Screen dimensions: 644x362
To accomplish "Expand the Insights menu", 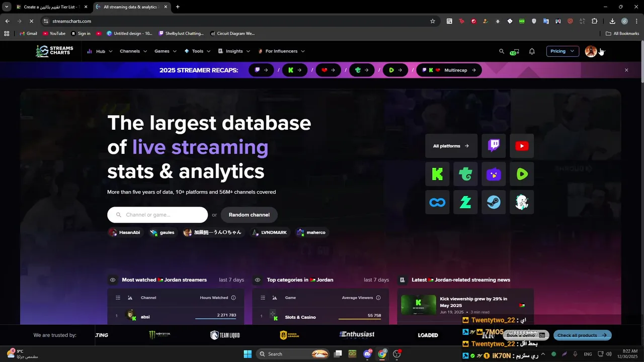I will click(234, 51).
